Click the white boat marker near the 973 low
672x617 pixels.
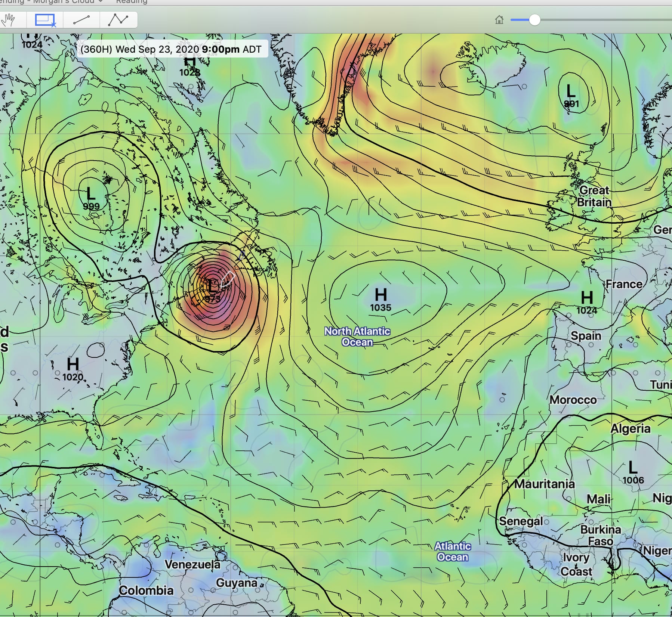coord(227,278)
